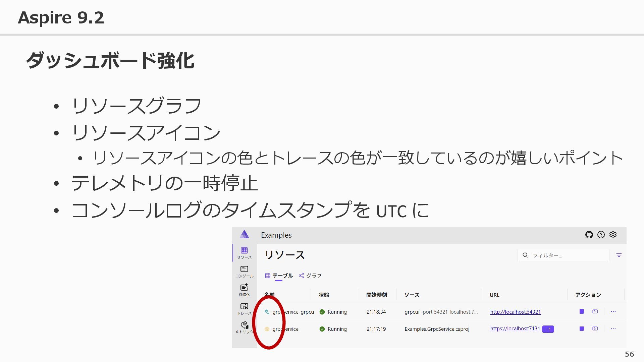Expand more actions for grpcservice row
The image size is (644, 362).
[x=613, y=328]
